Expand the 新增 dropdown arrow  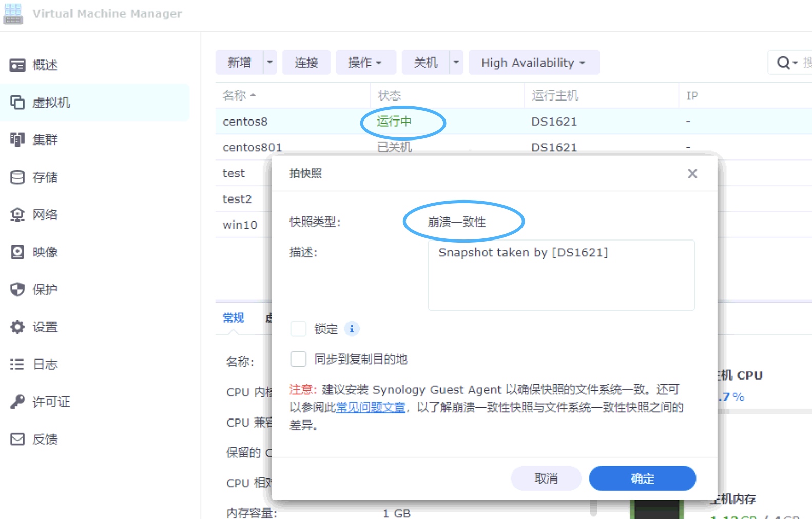pyautogui.click(x=270, y=63)
